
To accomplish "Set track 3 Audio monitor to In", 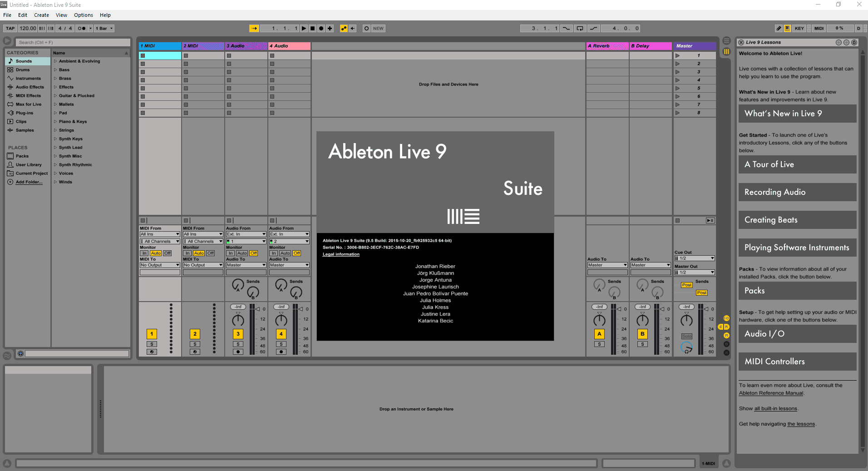I will point(231,253).
